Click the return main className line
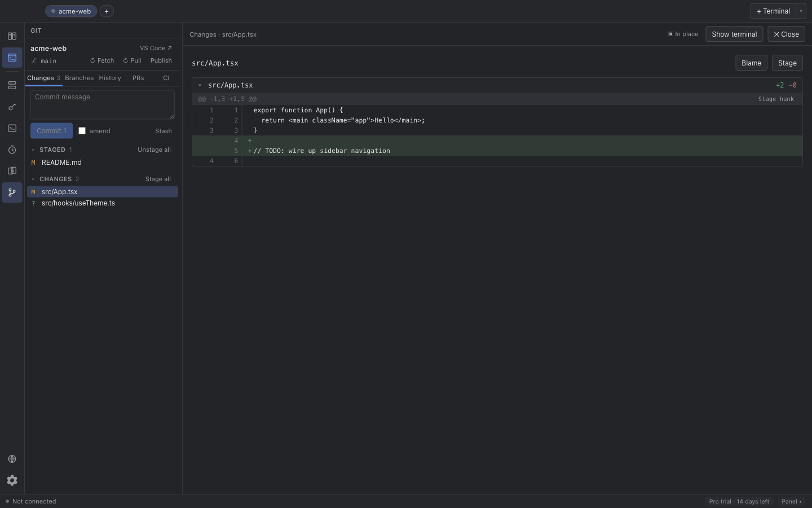The width and height of the screenshot is (812, 508). 497,120
